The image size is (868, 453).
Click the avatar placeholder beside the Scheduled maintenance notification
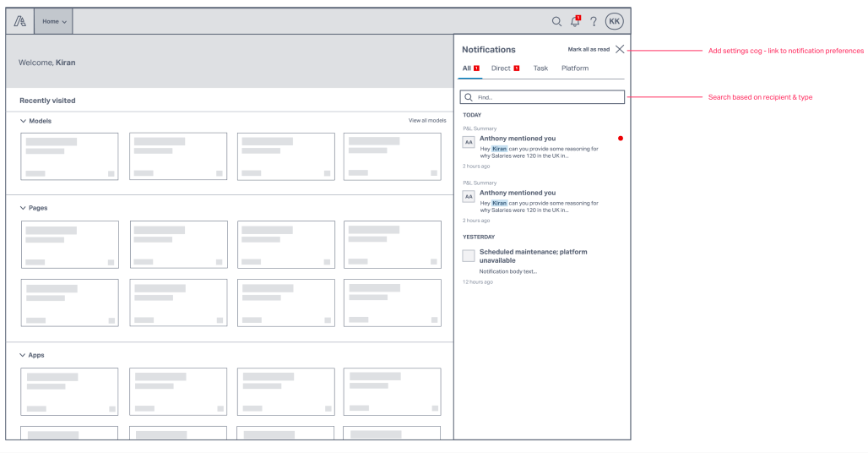469,255
